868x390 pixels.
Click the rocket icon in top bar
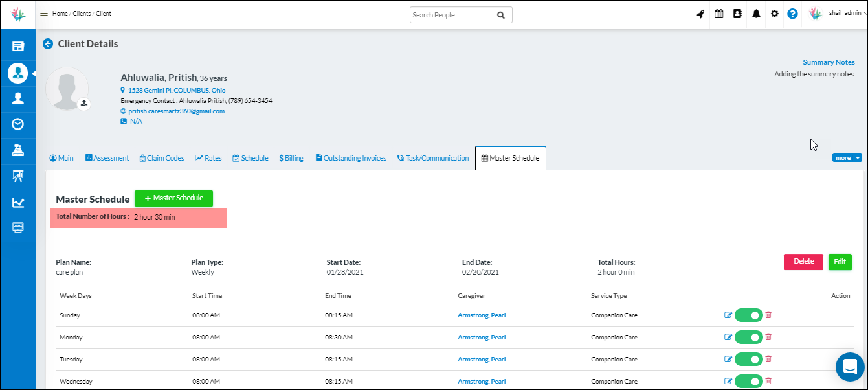click(700, 14)
